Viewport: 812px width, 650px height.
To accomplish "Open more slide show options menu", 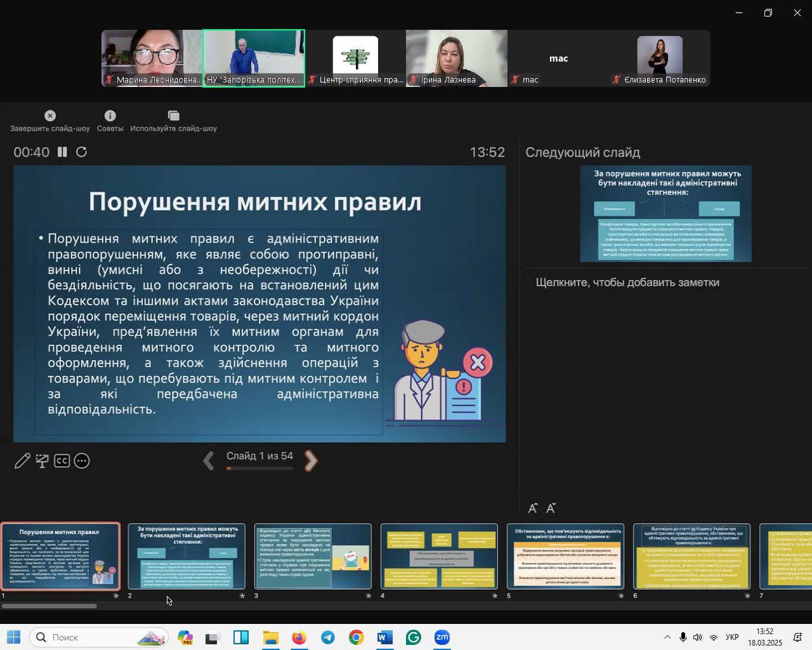I will (x=82, y=461).
